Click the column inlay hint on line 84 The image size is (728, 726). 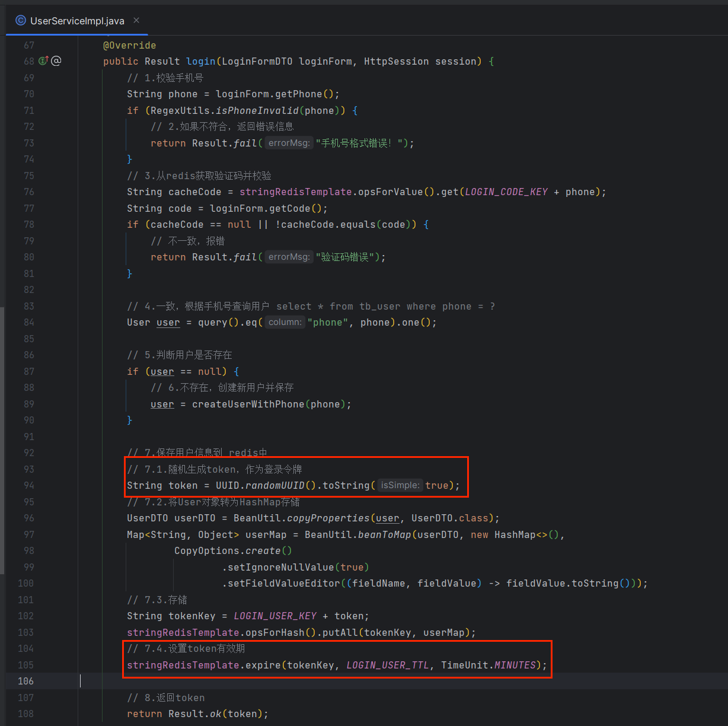point(285,322)
